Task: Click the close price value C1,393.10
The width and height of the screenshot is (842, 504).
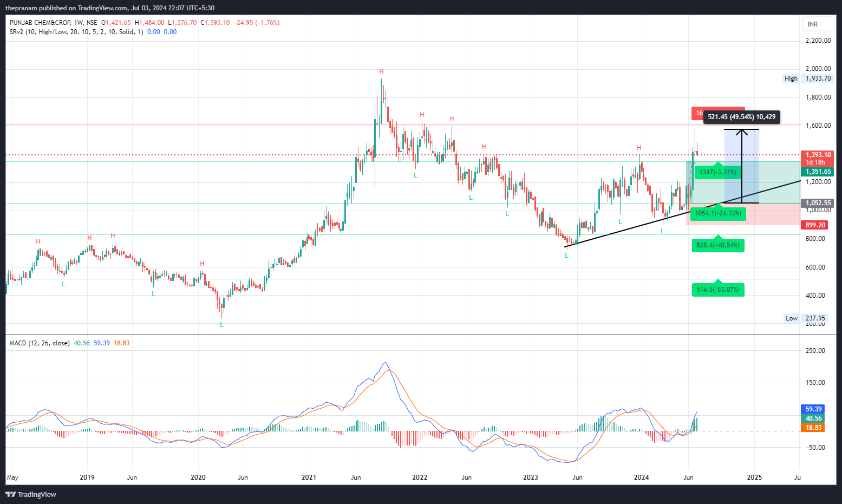Action: click(215, 23)
